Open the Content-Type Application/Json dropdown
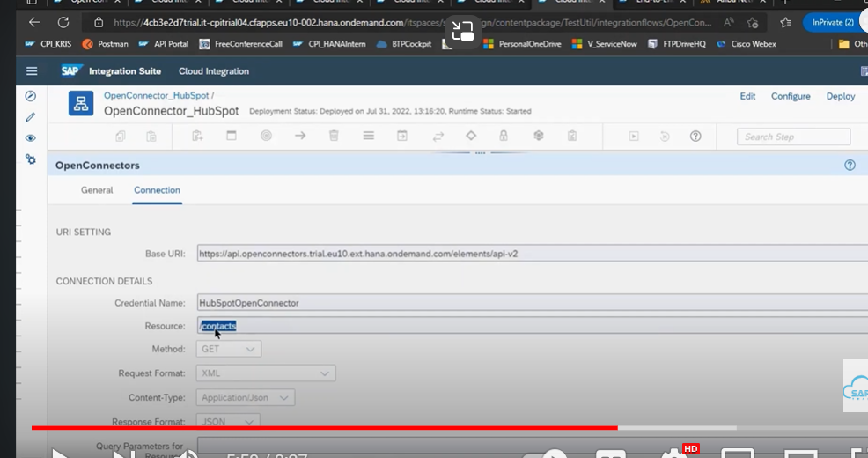 [x=246, y=397]
